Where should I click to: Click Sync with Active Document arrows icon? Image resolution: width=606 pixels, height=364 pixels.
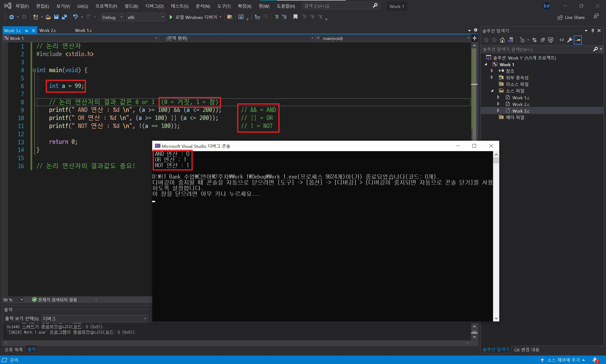pyautogui.click(x=535, y=40)
